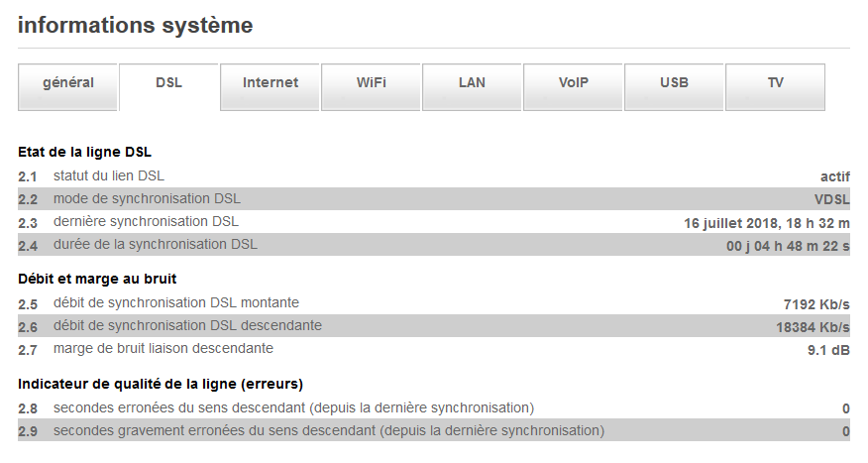Open the Internet tab
The image size is (868, 463).
click(x=271, y=83)
